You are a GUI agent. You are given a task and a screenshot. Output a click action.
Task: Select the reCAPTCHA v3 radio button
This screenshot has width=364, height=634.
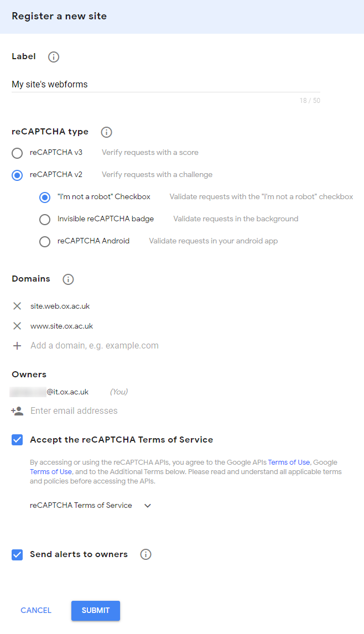click(x=17, y=153)
